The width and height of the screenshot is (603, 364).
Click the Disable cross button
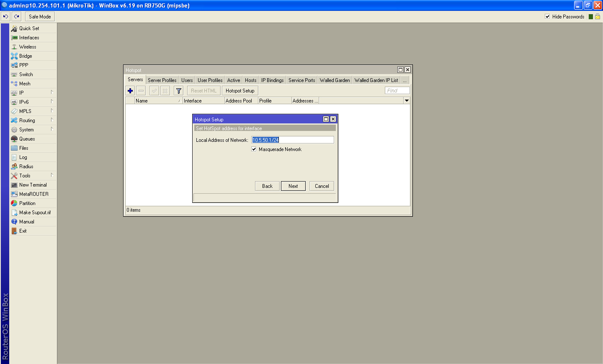pos(165,91)
